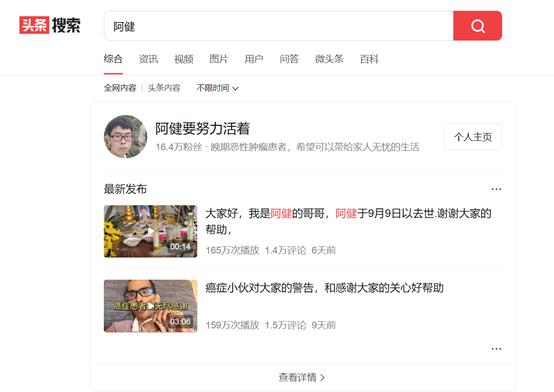Go to the 问答 tab

[x=289, y=59]
